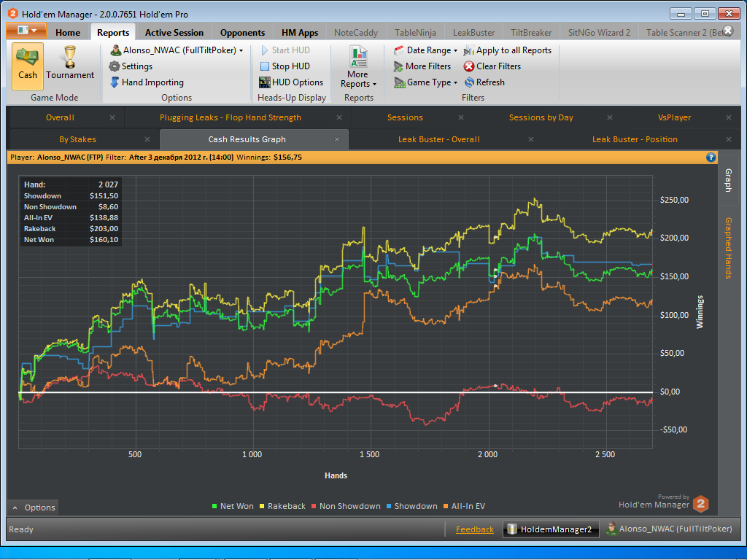
Task: Open Settings with the gear icon
Action: (x=131, y=66)
